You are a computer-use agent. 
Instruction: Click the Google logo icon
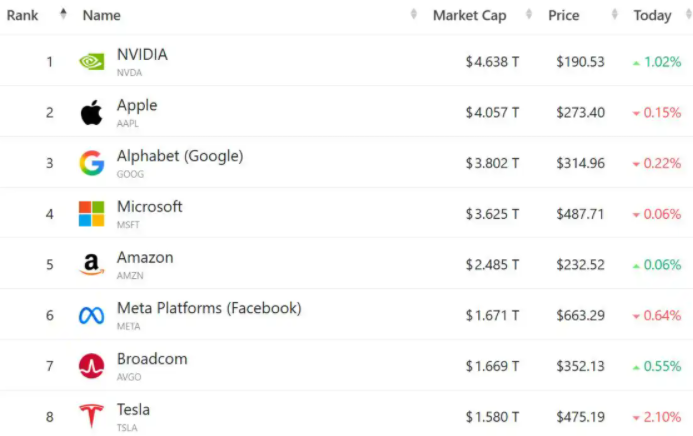pos(91,164)
